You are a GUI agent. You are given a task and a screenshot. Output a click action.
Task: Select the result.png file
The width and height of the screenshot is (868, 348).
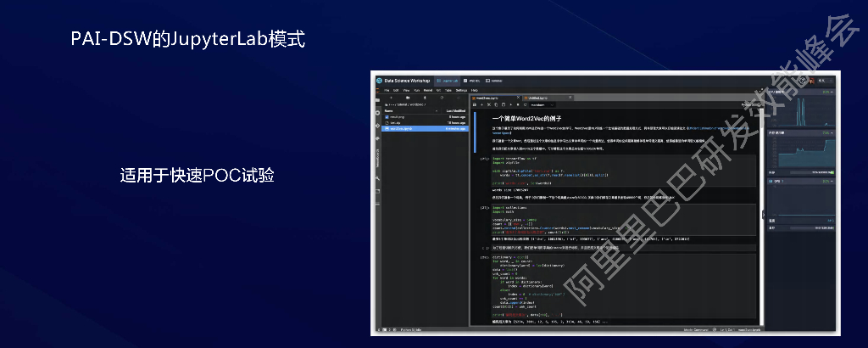[426, 117]
